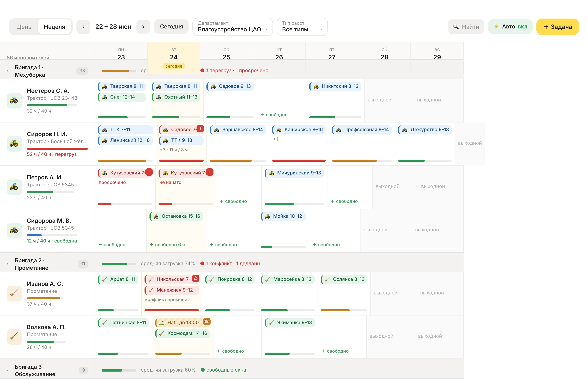Click Нестеров С. А. tractor avatar icon
This screenshot has height=379, width=588.
point(14,100)
